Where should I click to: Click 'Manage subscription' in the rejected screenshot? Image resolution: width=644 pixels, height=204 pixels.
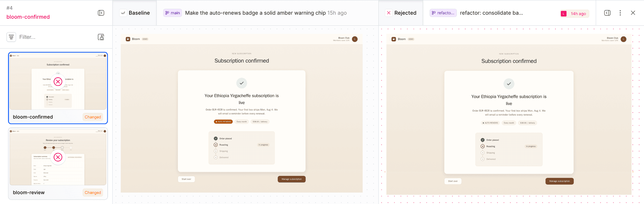coord(559,181)
